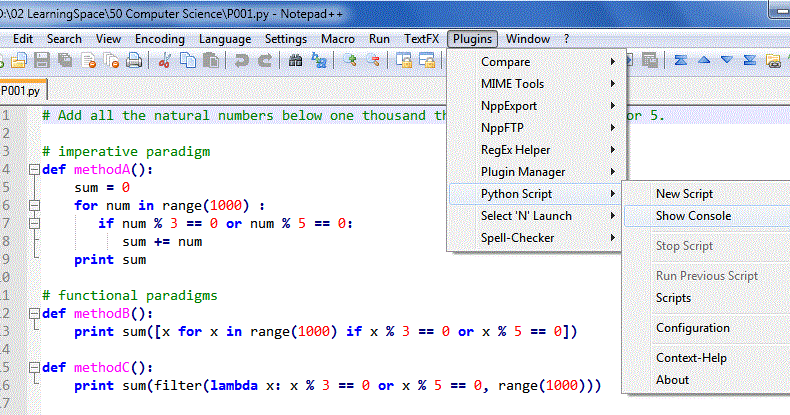
Task: Cut selection using the scissors icon
Action: 164,61
